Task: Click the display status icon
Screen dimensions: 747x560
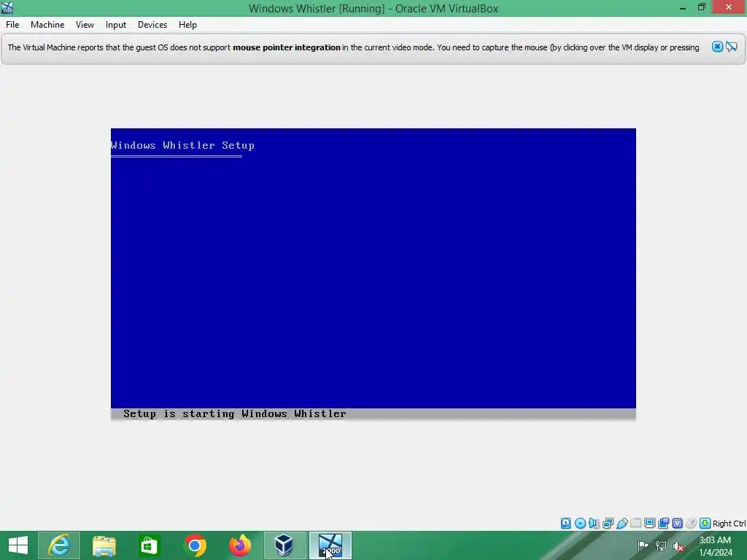Action: pos(649,524)
